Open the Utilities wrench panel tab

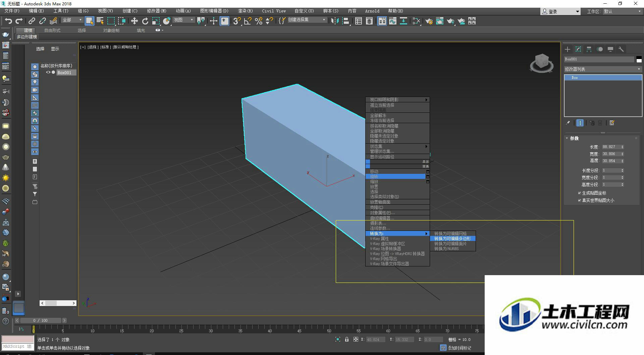[621, 49]
